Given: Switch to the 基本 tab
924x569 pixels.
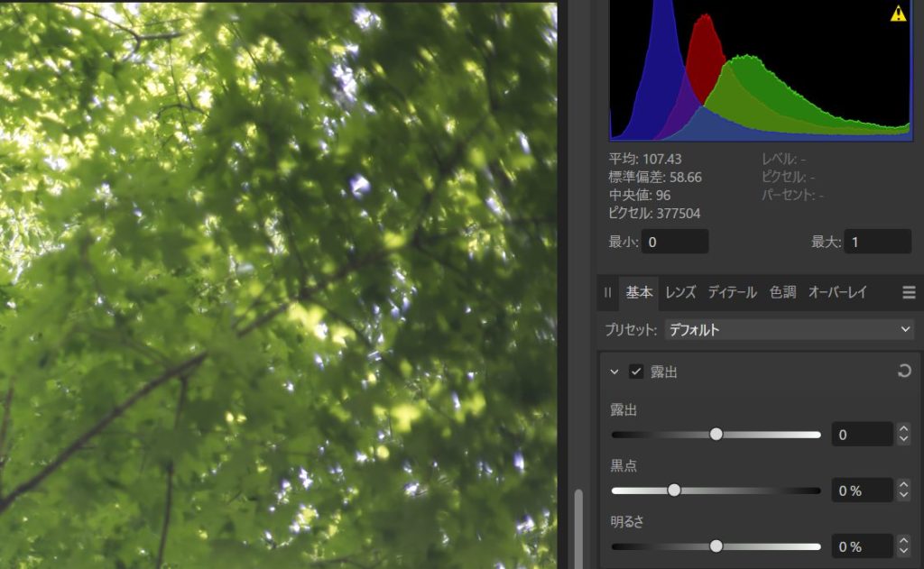Looking at the screenshot, I should point(639,292).
